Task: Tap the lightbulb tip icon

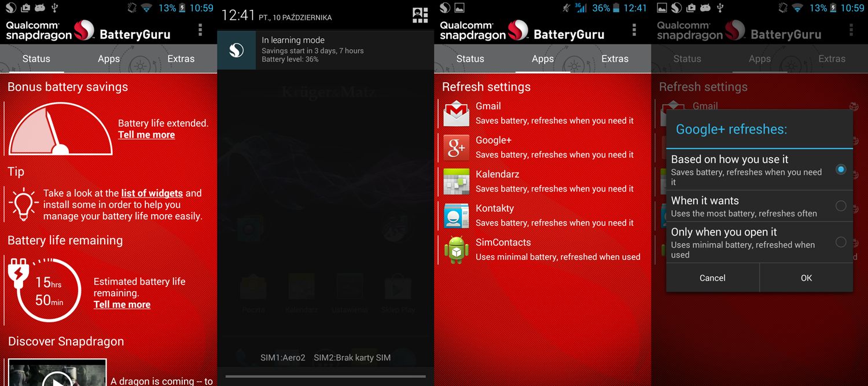Action: pyautogui.click(x=24, y=204)
